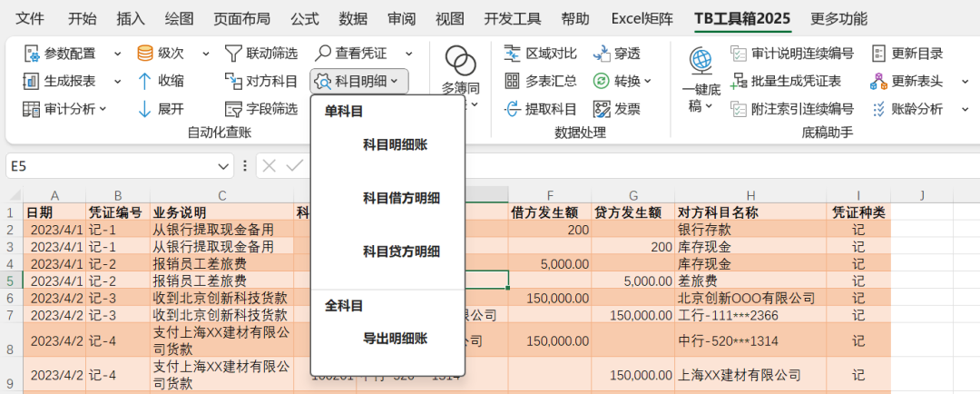This screenshot has width=980, height=394.
Task: Collapse the 科目明细 dropdown button
Action: pos(359,82)
